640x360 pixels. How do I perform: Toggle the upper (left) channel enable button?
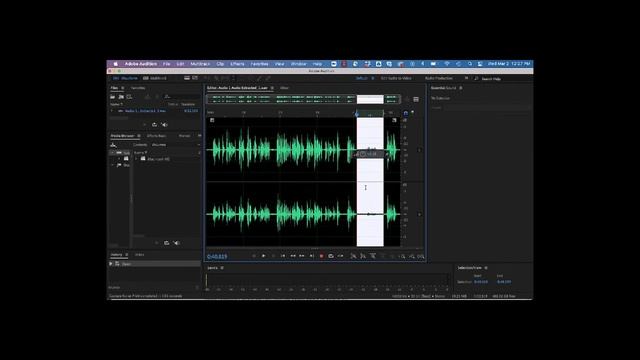tap(420, 150)
